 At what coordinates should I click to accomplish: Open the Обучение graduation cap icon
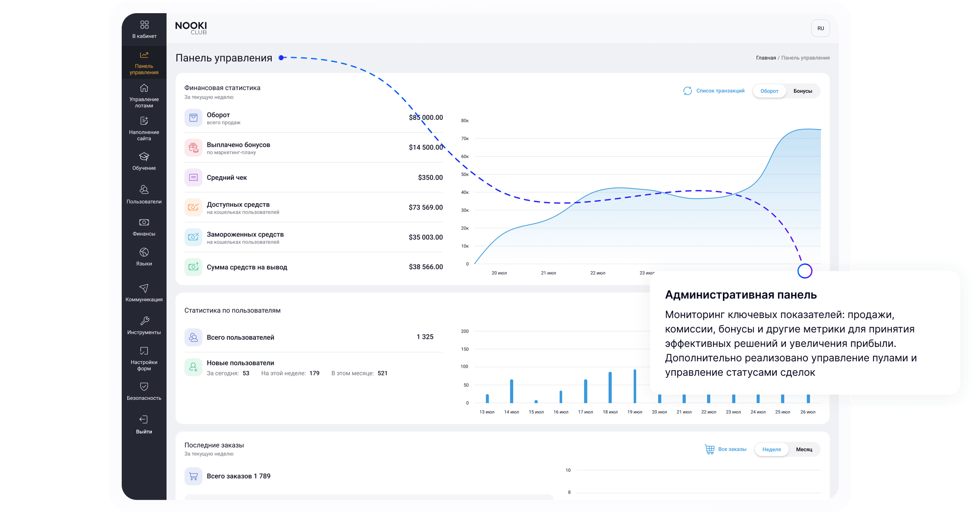click(x=144, y=157)
